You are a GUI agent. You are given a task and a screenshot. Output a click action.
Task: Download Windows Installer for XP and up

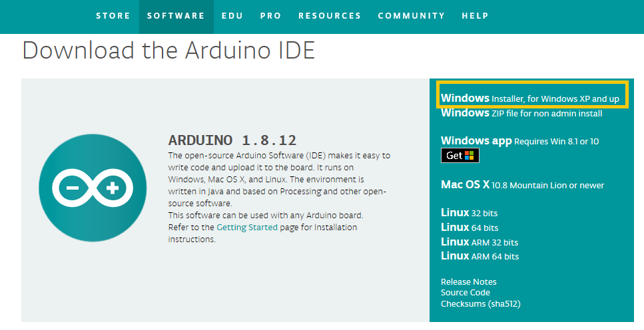point(530,98)
